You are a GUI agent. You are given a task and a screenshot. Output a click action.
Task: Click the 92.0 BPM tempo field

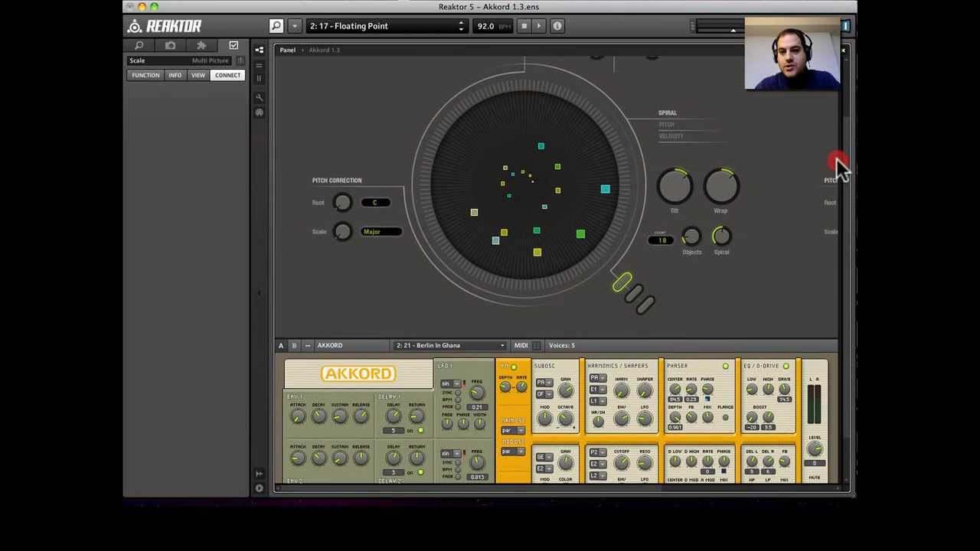click(x=492, y=26)
